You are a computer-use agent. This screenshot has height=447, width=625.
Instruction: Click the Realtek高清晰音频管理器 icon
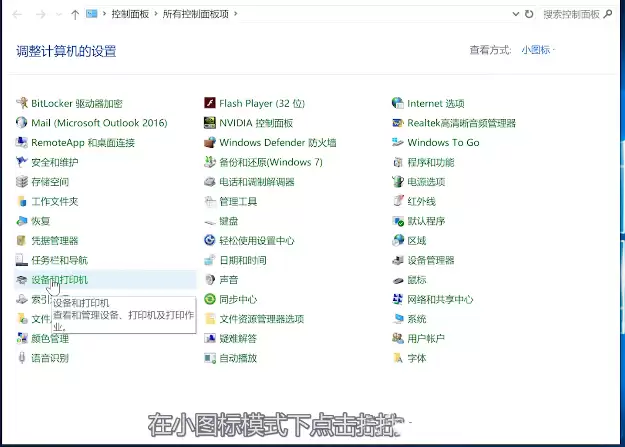[x=398, y=123]
